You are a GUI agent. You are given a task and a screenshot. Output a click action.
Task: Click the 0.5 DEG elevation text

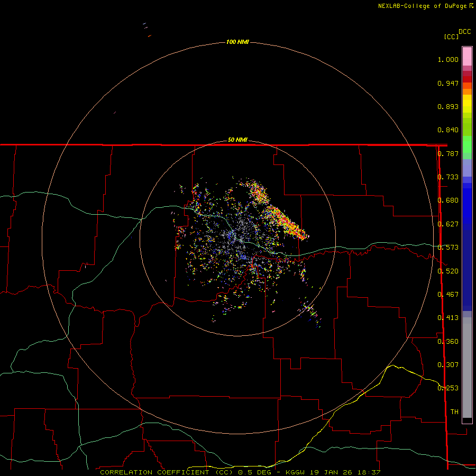tap(254, 472)
